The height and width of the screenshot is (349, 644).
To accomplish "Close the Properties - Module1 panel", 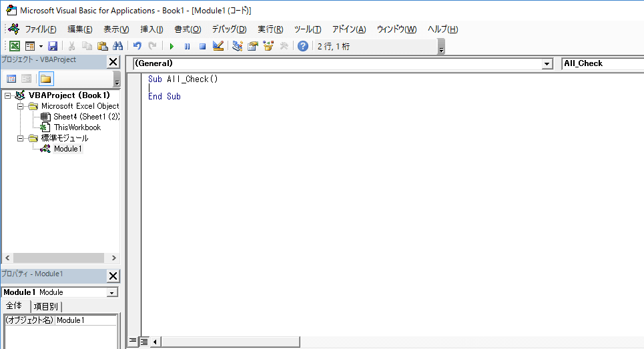I will (x=113, y=276).
